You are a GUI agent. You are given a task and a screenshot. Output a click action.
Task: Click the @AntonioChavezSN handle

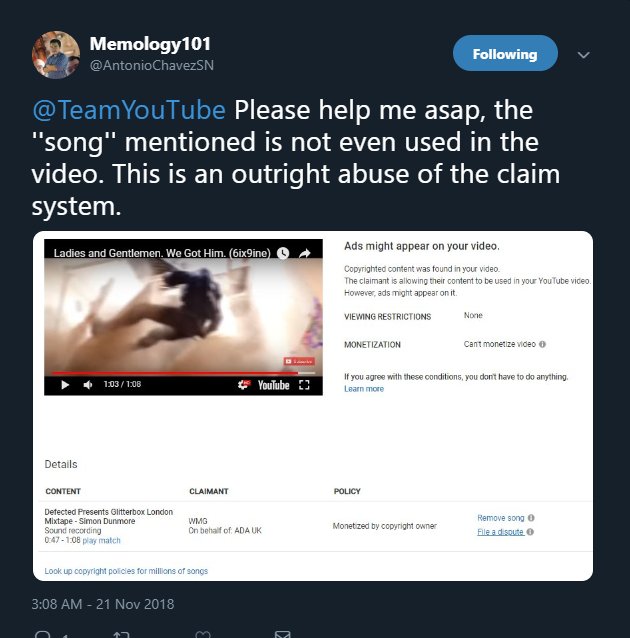pyautogui.click(x=151, y=65)
